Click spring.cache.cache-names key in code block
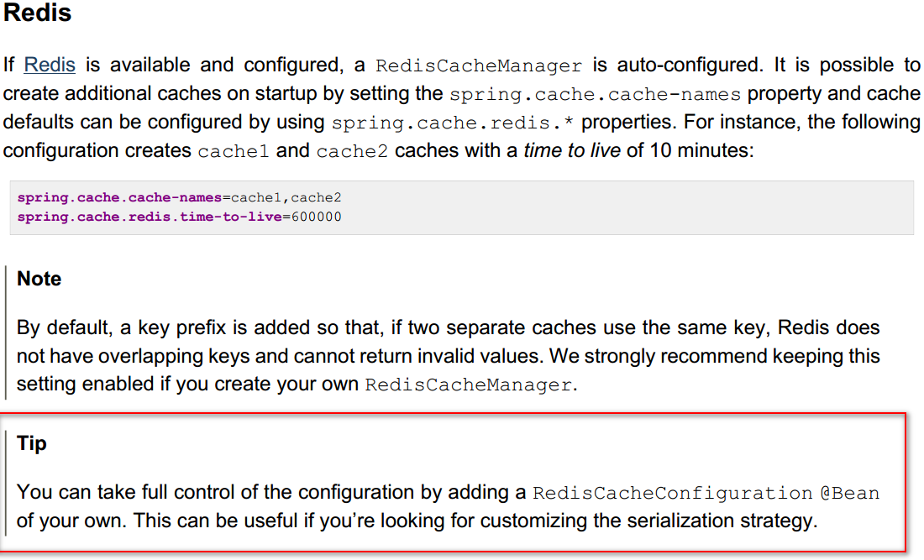 119,198
